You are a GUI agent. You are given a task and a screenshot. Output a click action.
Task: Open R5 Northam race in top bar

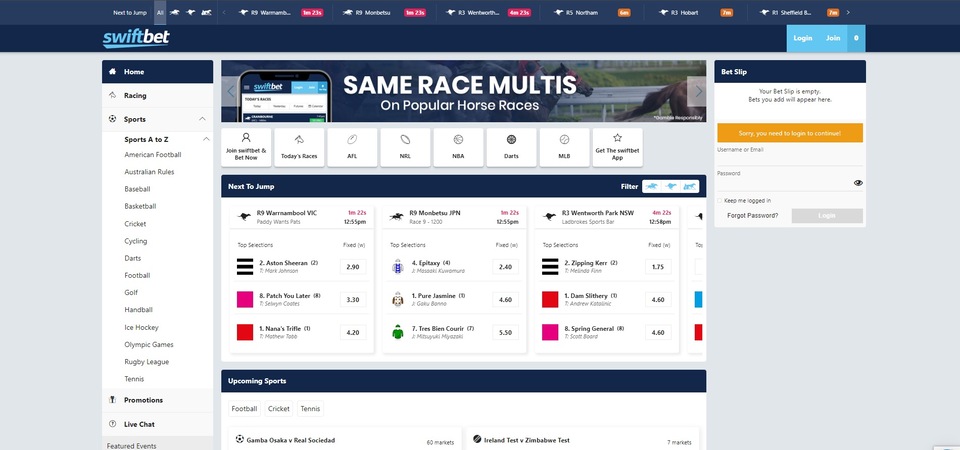tap(592, 12)
